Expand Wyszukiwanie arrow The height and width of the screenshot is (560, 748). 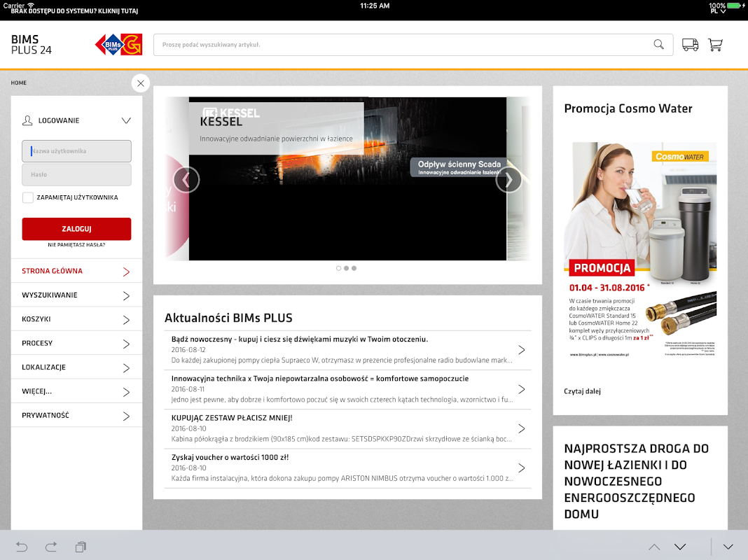[126, 296]
